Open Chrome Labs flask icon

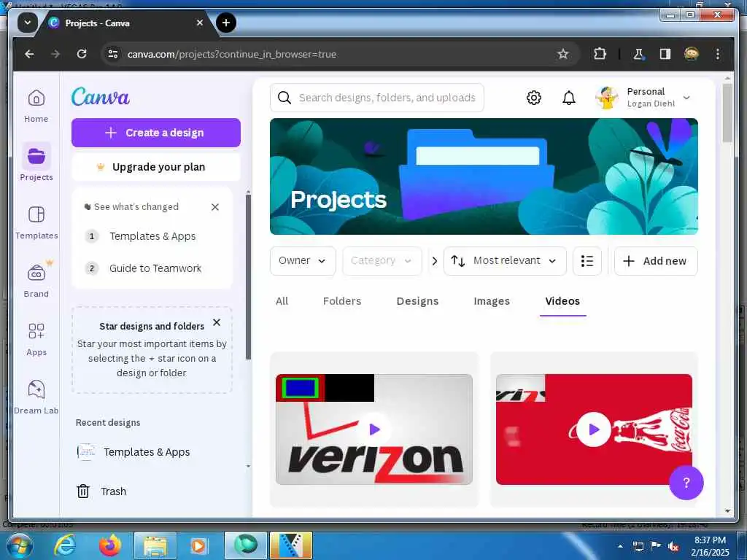coord(638,54)
